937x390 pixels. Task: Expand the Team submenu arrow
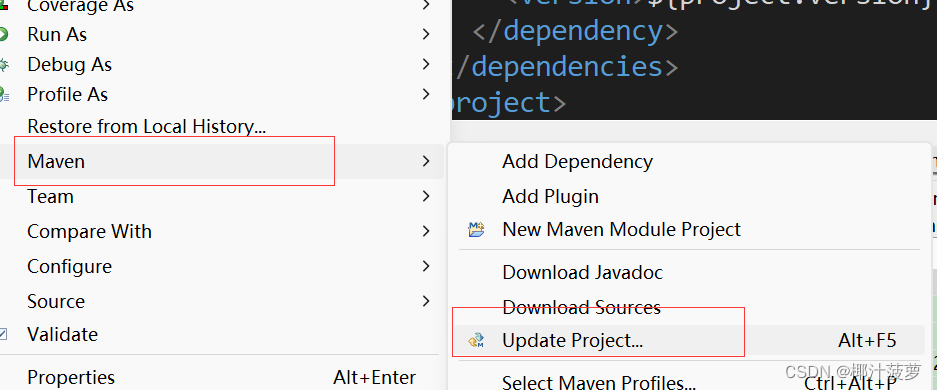[425, 196]
